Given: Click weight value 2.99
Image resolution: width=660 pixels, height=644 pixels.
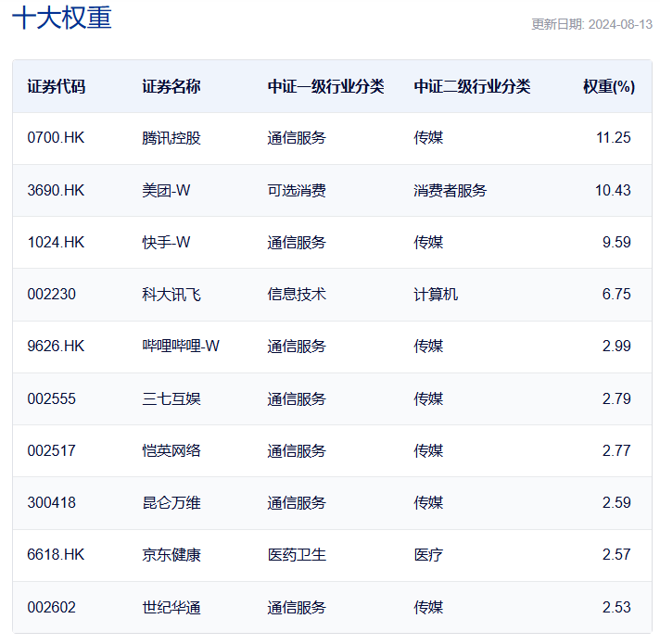Looking at the screenshot, I should click(x=616, y=347).
